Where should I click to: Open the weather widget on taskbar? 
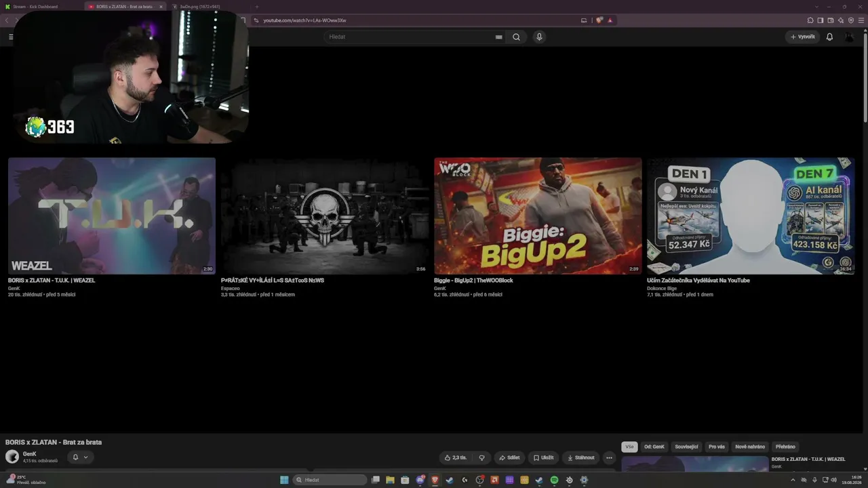pyautogui.click(x=27, y=480)
